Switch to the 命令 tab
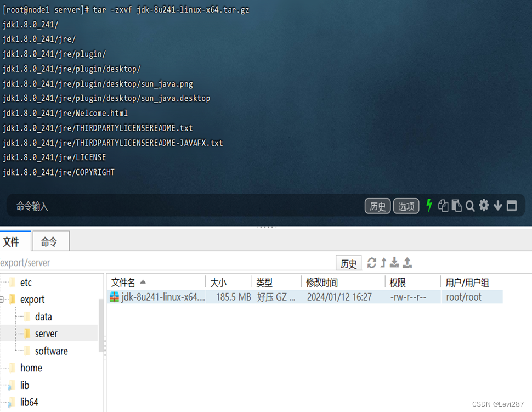Screen dimensions: 532x412 coord(50,241)
